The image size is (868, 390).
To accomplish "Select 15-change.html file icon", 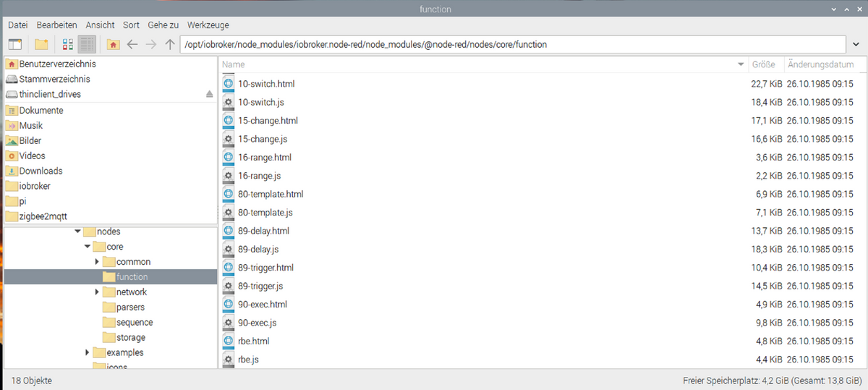I will click(x=229, y=121).
